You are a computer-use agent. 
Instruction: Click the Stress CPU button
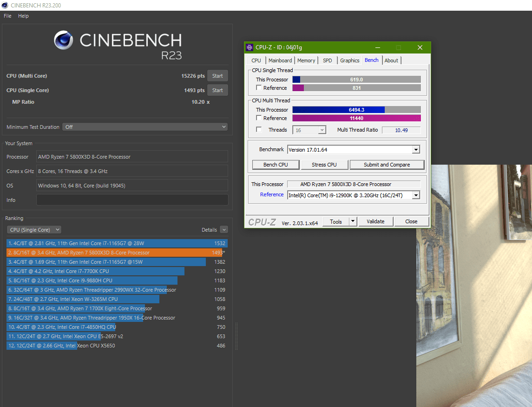(x=324, y=165)
